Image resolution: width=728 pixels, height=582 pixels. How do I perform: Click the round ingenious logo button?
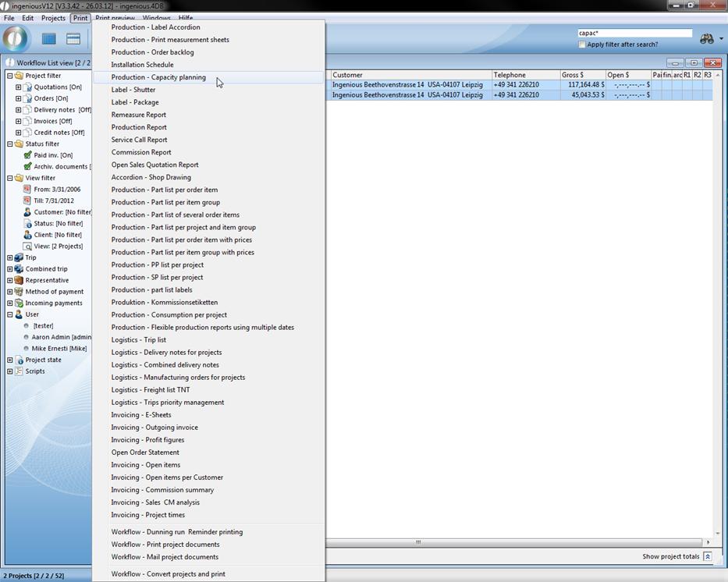[x=15, y=38]
